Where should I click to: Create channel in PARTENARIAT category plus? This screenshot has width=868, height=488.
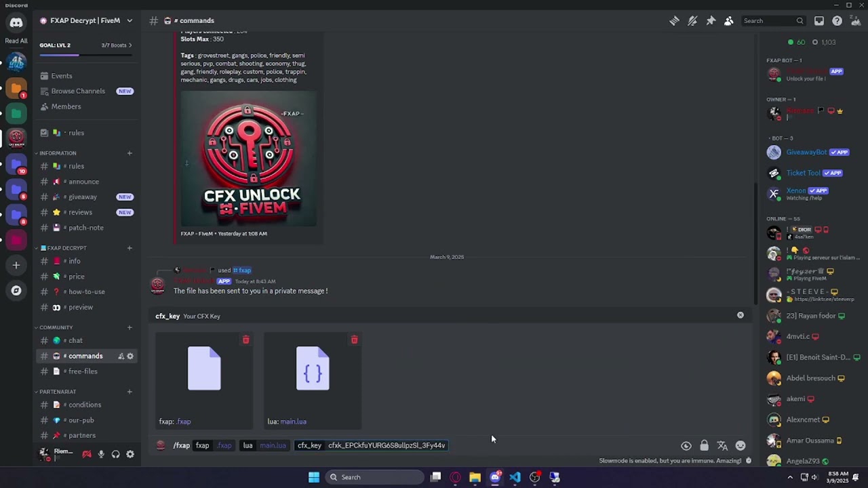[x=130, y=392]
